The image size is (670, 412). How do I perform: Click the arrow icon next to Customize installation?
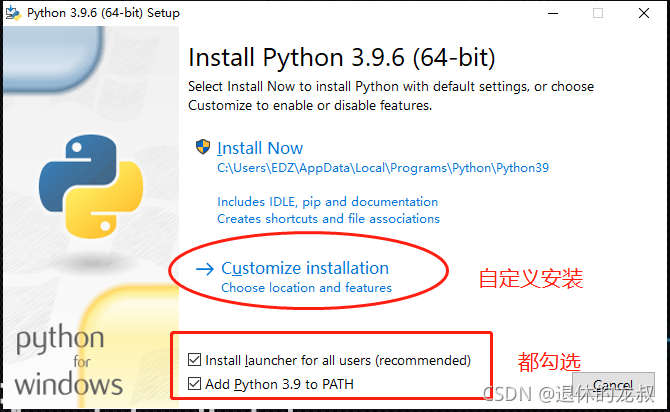coord(205,269)
